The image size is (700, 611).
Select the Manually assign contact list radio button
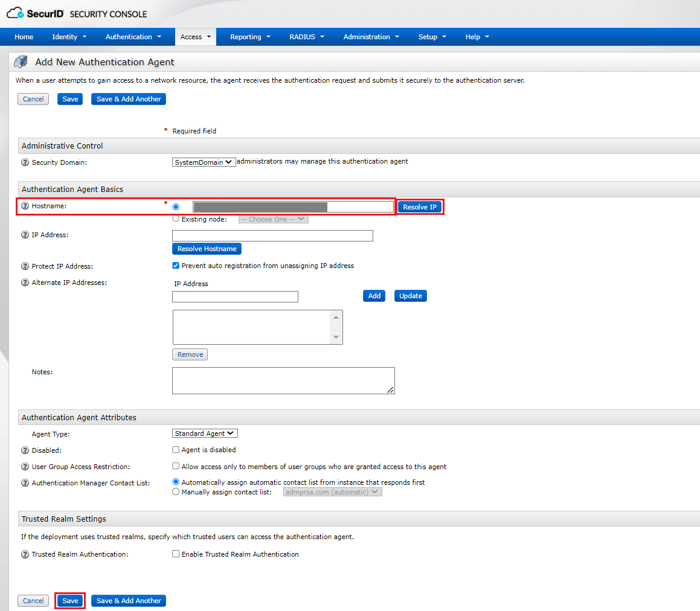pyautogui.click(x=176, y=491)
